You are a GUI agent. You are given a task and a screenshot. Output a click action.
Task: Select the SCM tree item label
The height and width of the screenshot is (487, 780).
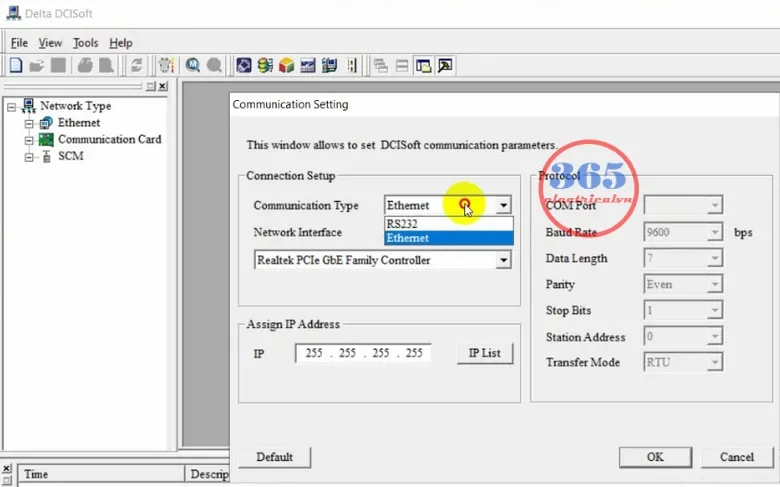tap(71, 156)
